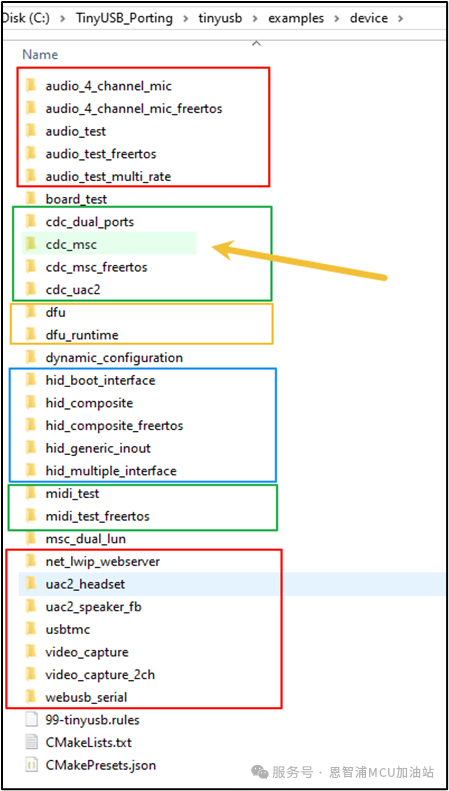Screen dimensions: 449x791
Task: Select the cdc_msc folder icon
Action: (x=31, y=244)
